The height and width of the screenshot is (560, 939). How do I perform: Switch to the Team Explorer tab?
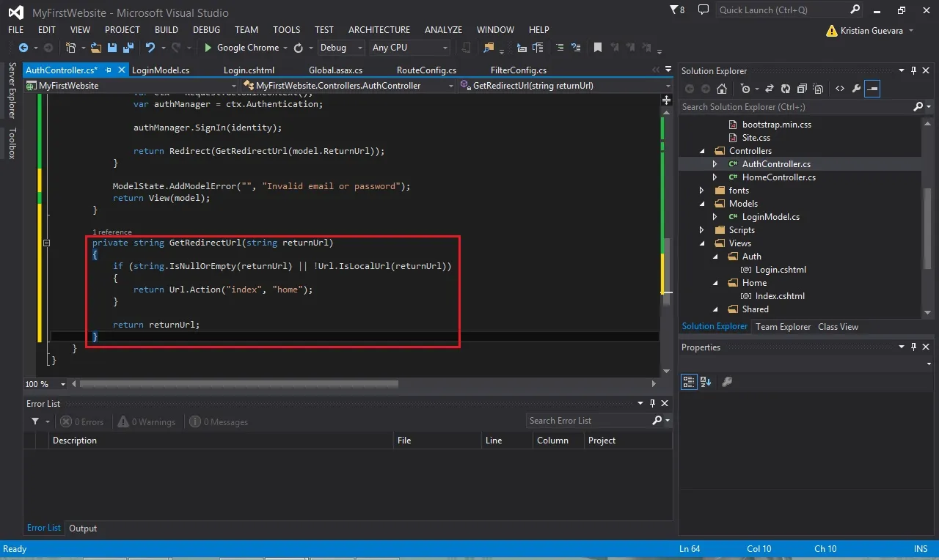pos(783,327)
